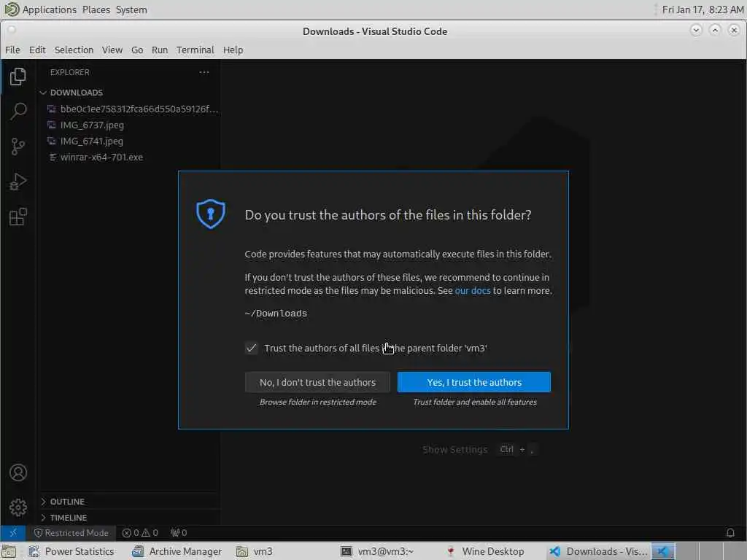The height and width of the screenshot is (560, 747).
Task: Open the Extensions view icon
Action: 18,217
